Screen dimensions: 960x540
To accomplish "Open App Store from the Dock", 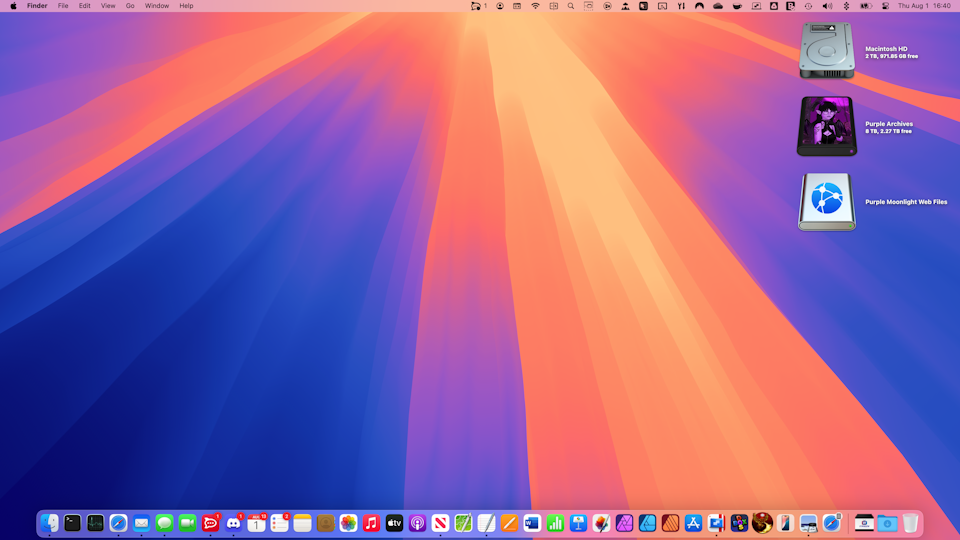I will click(693, 523).
